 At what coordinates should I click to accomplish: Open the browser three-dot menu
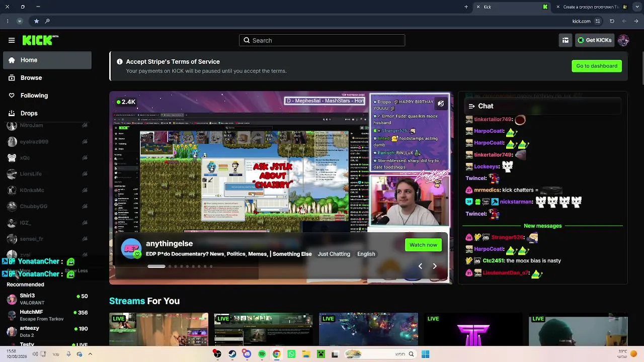tap(7, 21)
